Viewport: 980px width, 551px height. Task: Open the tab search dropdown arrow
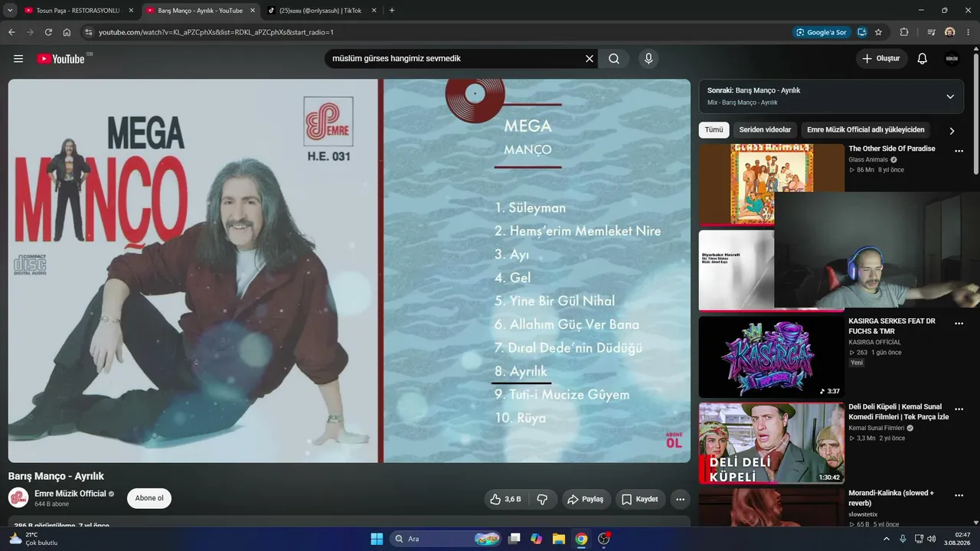tap(10, 11)
